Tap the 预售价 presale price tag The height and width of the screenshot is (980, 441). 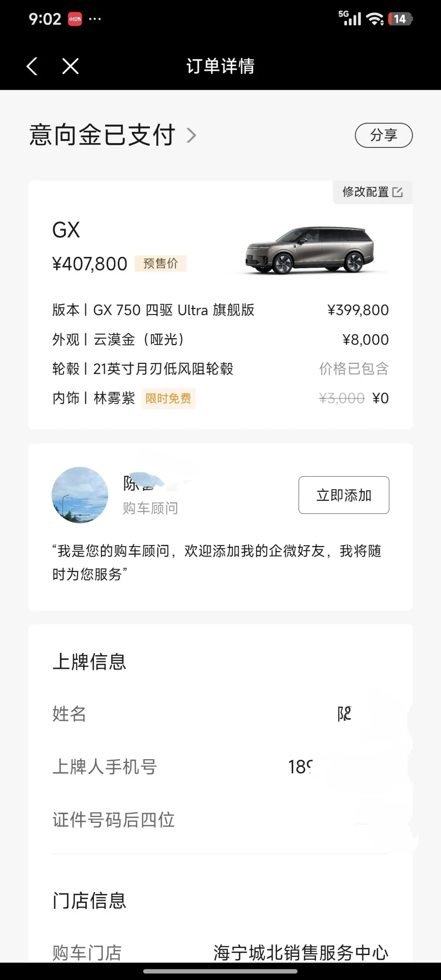coord(160,263)
